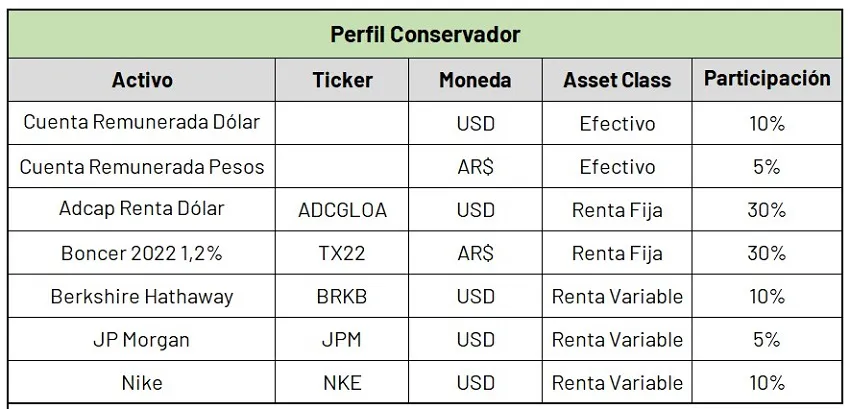The width and height of the screenshot is (850, 409).
Task: Click the Moneda column header
Action: (475, 80)
